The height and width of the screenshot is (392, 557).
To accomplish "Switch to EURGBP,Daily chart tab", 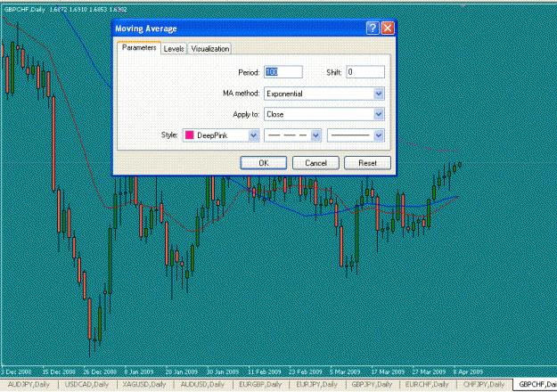I will (260, 385).
